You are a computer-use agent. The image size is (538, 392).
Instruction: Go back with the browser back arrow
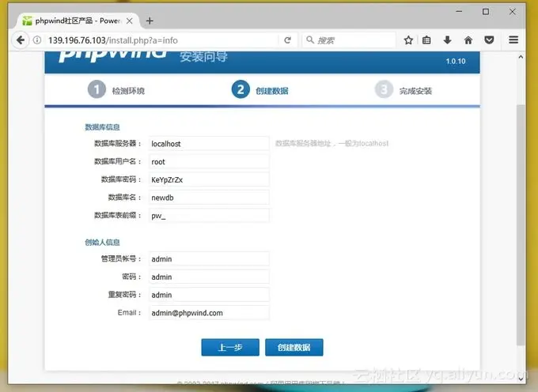point(21,40)
